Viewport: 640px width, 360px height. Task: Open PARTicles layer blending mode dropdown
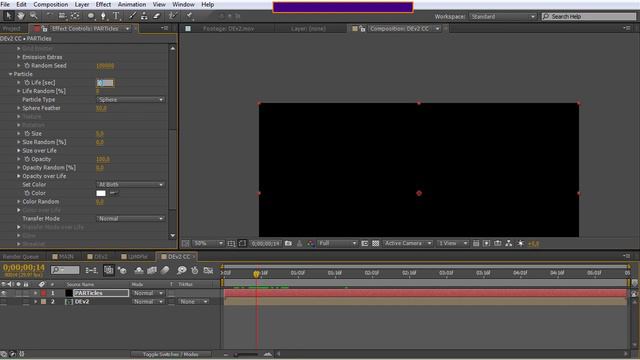pyautogui.click(x=148, y=293)
